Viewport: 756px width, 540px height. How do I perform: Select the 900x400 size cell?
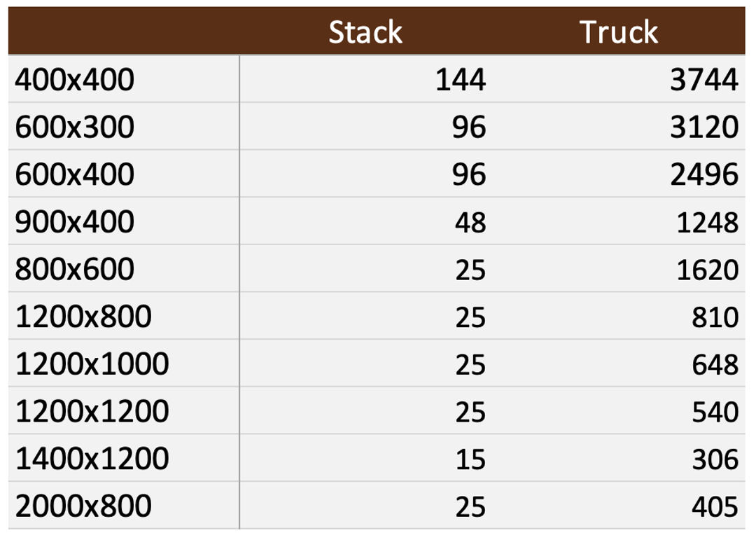click(x=74, y=222)
